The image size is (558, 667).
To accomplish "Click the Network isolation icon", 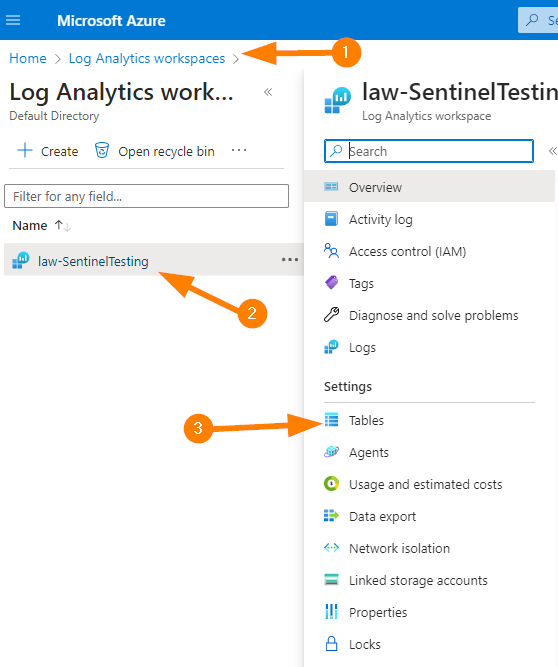I will coord(331,547).
